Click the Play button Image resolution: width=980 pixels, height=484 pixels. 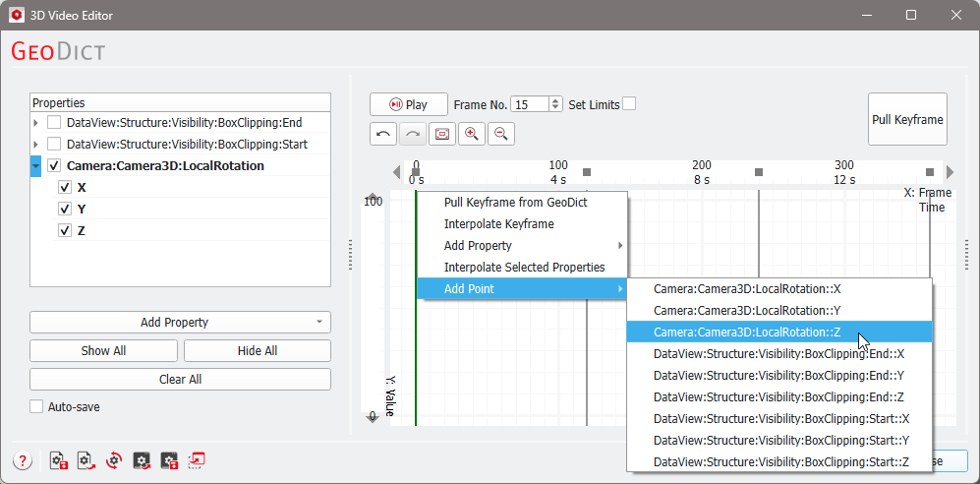(x=409, y=104)
